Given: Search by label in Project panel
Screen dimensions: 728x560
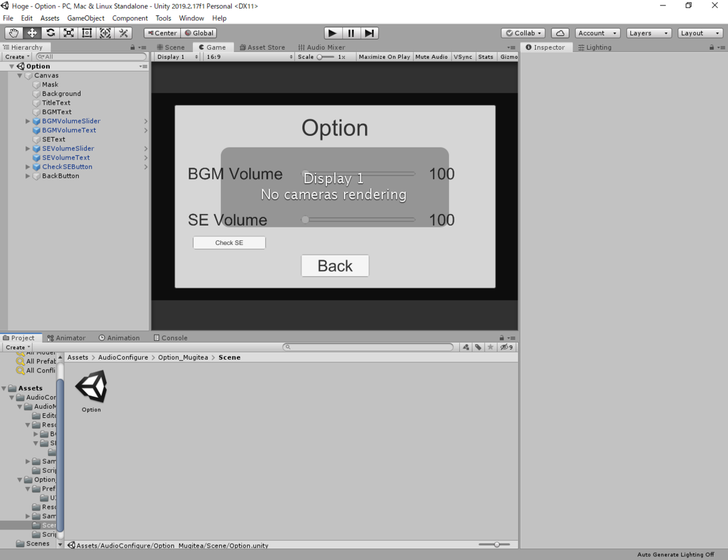Looking at the screenshot, I should coord(478,347).
